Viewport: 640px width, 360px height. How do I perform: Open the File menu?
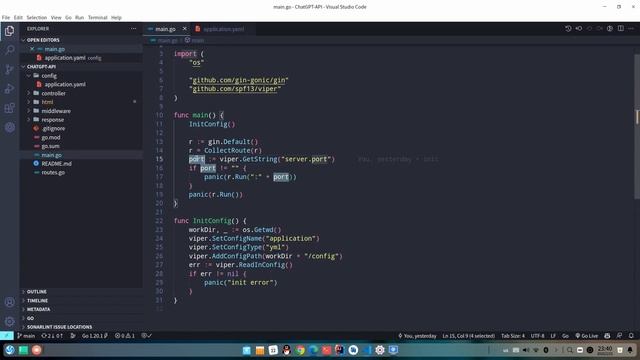coord(6,18)
